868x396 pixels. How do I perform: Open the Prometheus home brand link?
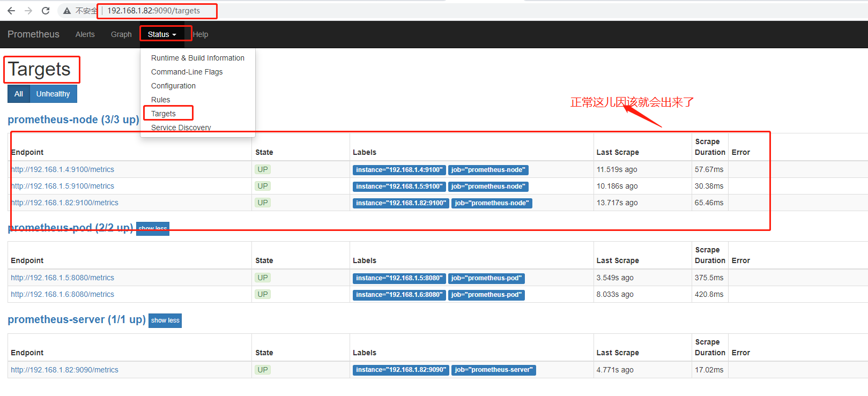click(x=33, y=34)
